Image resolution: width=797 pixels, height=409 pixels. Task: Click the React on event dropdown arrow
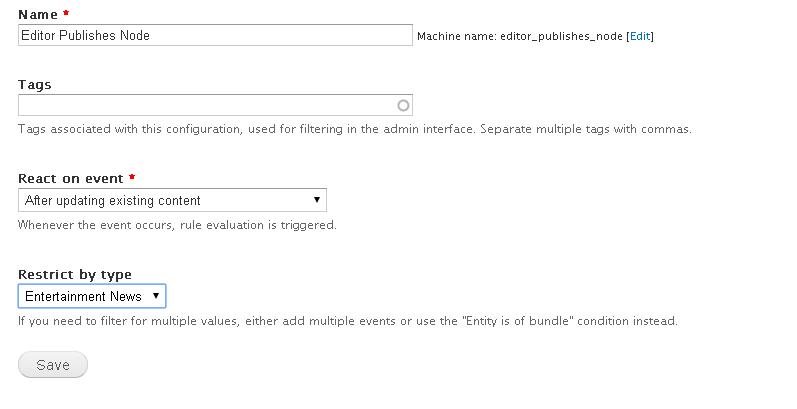point(317,200)
